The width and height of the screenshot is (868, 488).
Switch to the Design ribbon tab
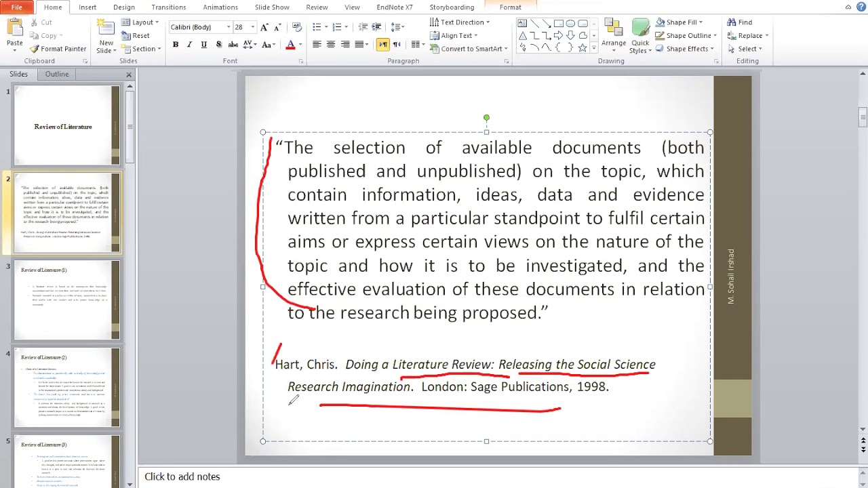[x=124, y=7]
